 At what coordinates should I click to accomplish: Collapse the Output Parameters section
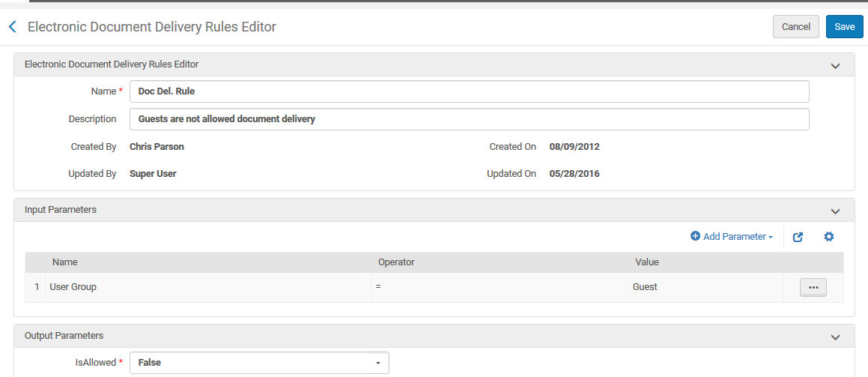[x=835, y=337]
